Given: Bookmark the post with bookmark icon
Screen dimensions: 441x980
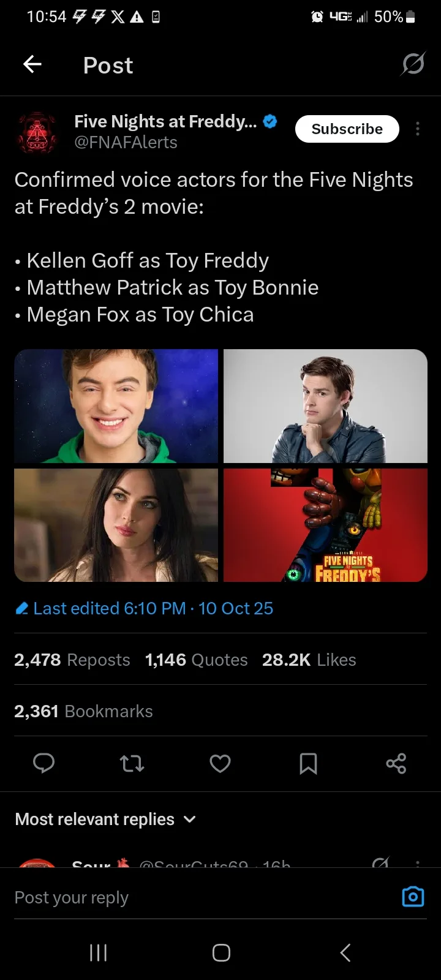Looking at the screenshot, I should [308, 763].
